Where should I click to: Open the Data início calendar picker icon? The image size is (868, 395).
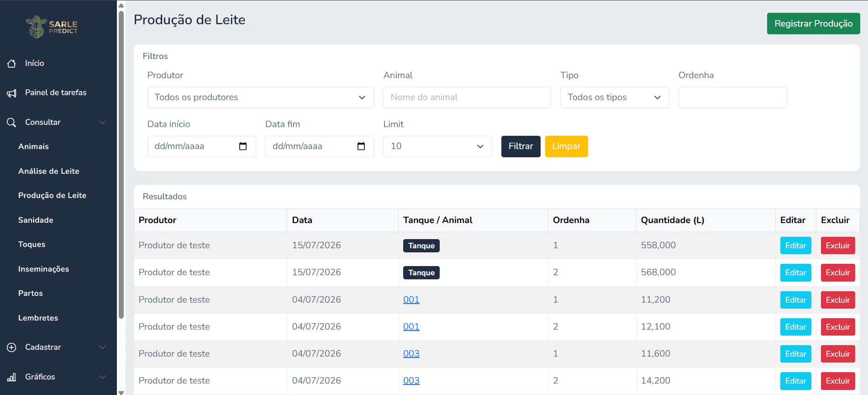click(243, 146)
